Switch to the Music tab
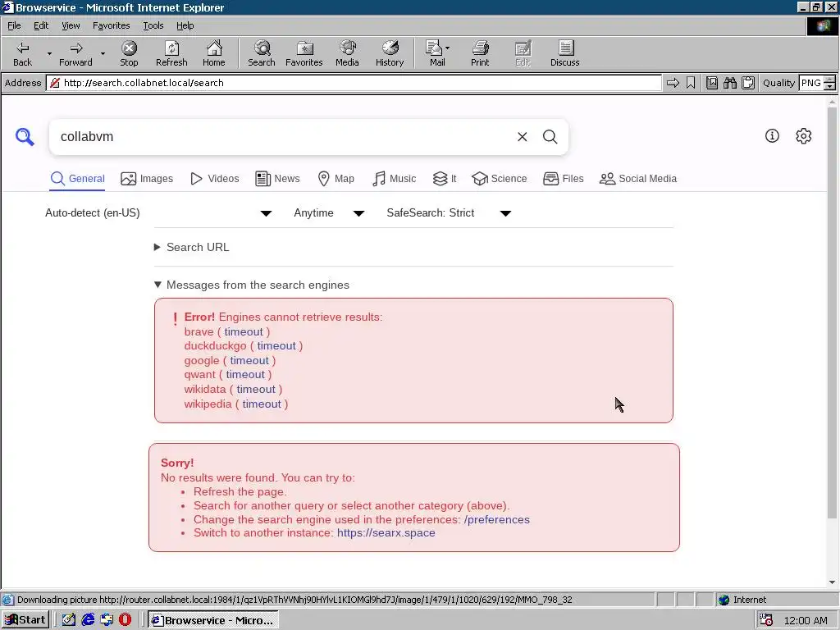Viewport: 840px width, 630px height. tap(394, 178)
